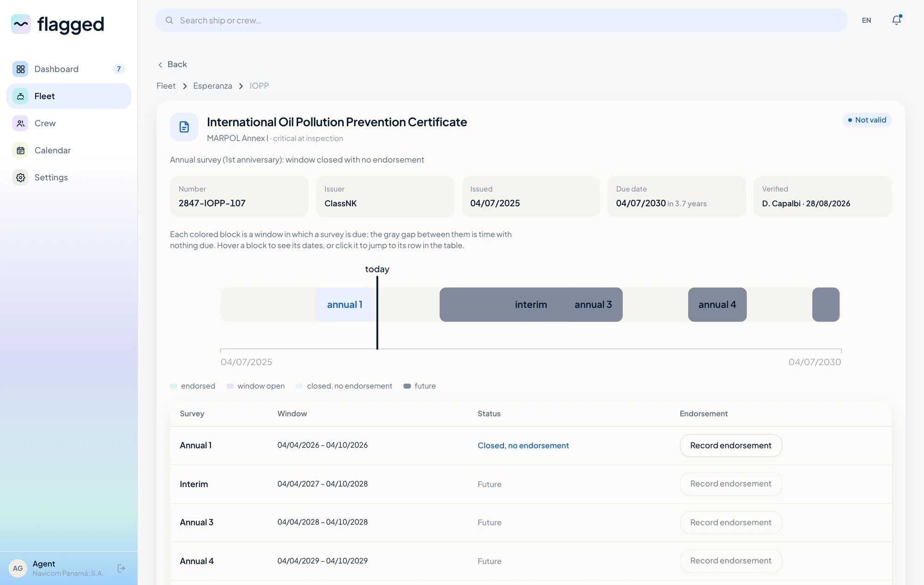Record endorsement for Annual 1

[x=731, y=446]
